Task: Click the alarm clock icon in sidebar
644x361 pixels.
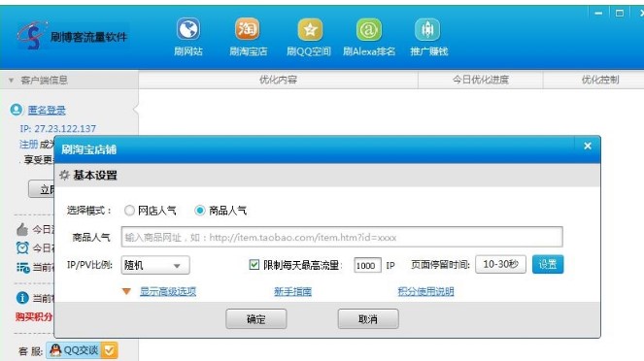Action: tap(22, 247)
